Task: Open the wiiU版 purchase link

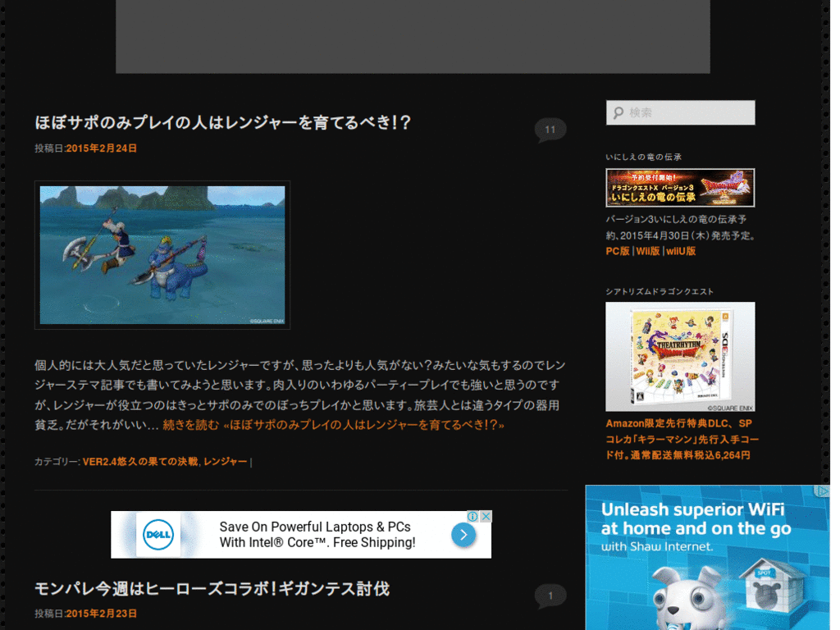Action: click(x=680, y=251)
